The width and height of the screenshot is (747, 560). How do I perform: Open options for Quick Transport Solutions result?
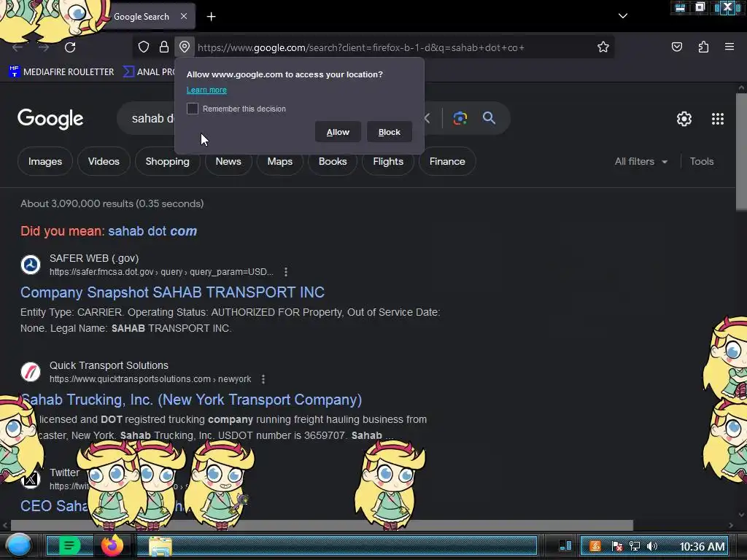coord(263,379)
